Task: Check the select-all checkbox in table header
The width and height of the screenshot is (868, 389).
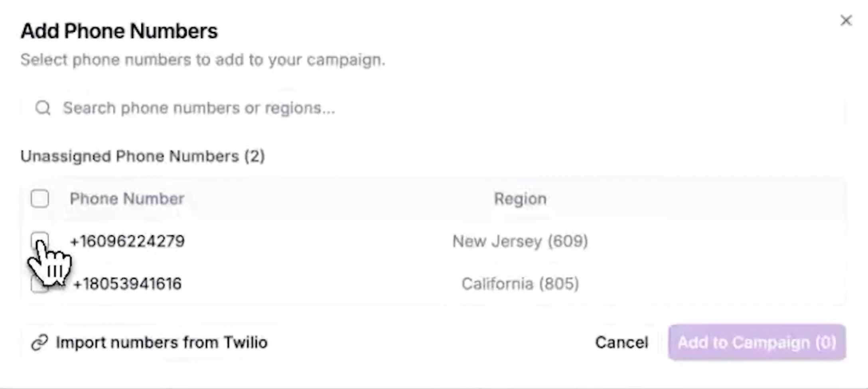Action: coord(39,198)
